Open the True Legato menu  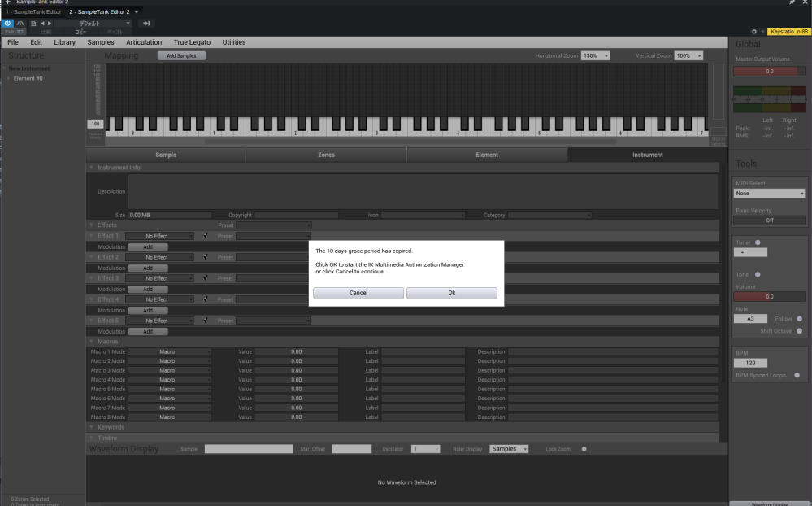point(192,42)
